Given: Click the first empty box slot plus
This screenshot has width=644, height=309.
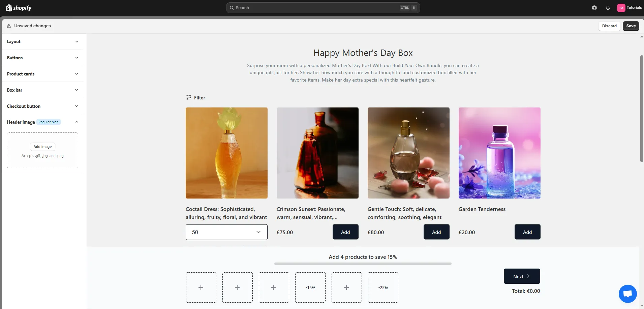Looking at the screenshot, I should [x=201, y=287].
